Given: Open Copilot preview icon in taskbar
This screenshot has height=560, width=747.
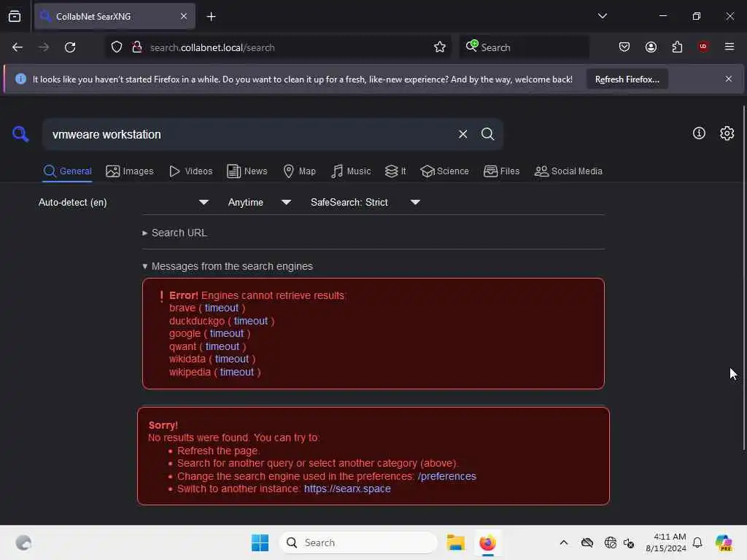Looking at the screenshot, I should [x=724, y=542].
